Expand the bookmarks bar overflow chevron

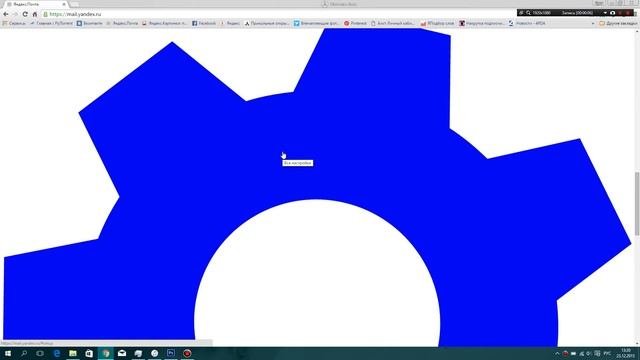click(593, 24)
